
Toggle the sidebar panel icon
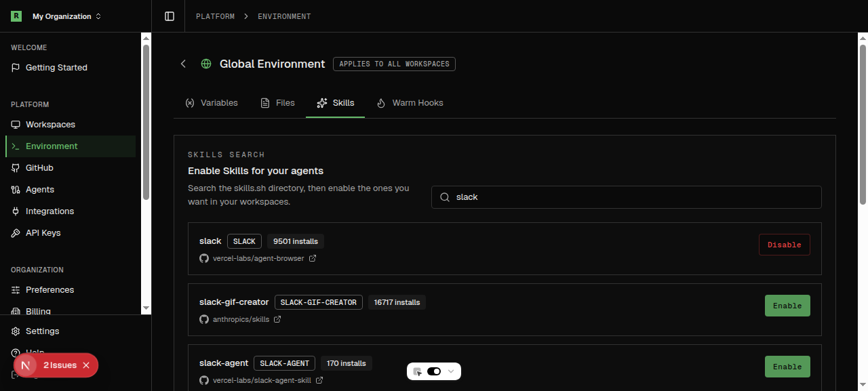pos(170,16)
